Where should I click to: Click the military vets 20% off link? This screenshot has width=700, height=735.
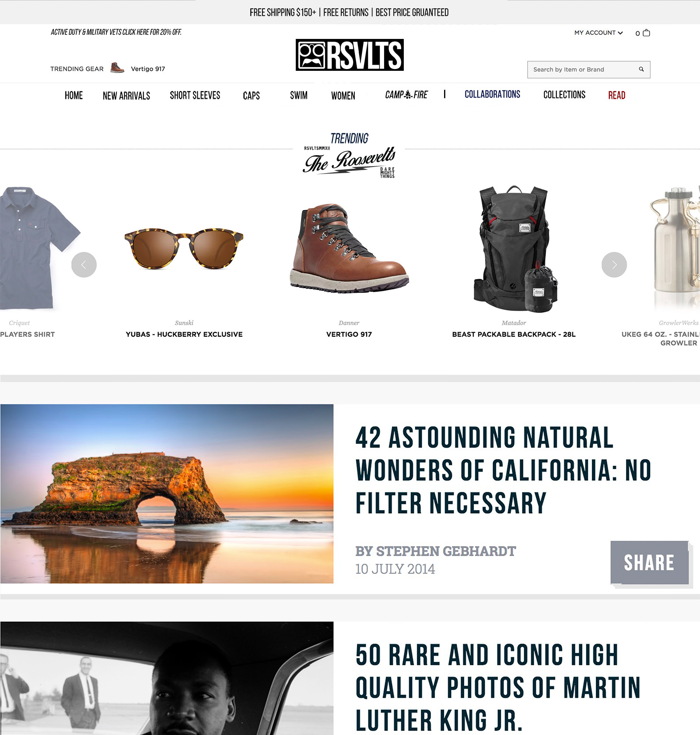116,32
